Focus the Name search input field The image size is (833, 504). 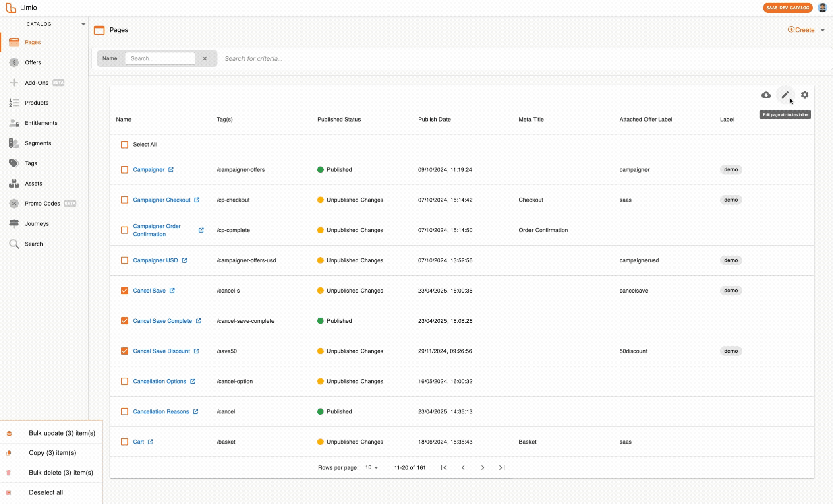[x=160, y=58]
